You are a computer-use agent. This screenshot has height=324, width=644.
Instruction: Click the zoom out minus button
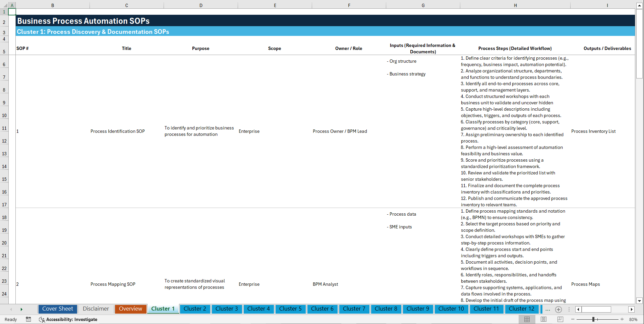pyautogui.click(x=573, y=319)
